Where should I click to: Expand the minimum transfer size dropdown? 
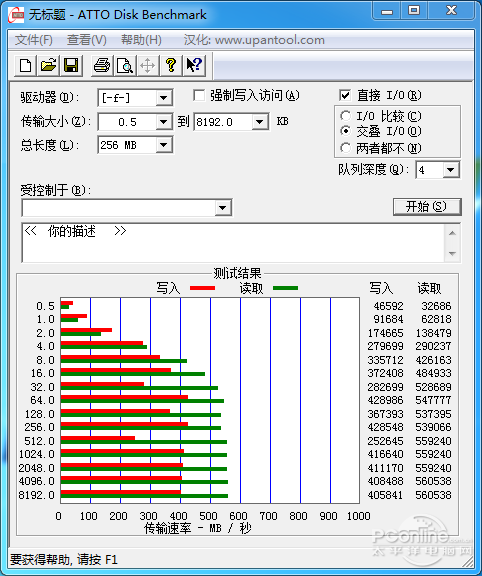point(163,122)
